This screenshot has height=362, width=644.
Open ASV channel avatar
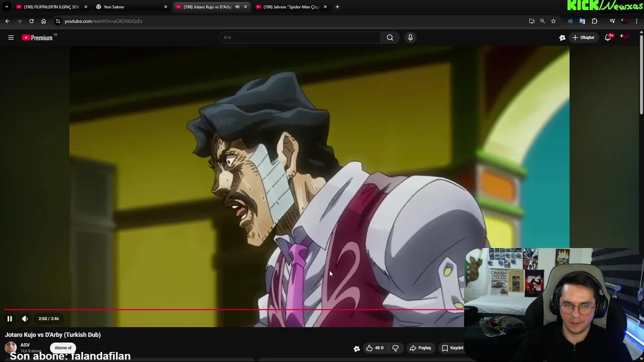click(x=10, y=348)
